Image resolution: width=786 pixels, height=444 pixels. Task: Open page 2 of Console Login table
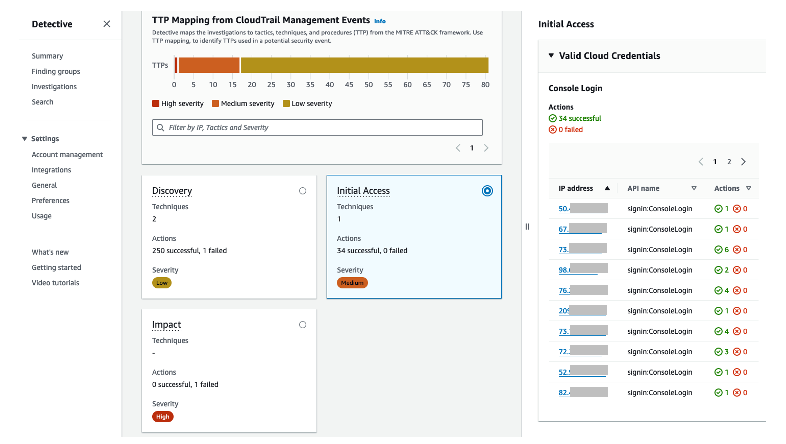pos(729,161)
